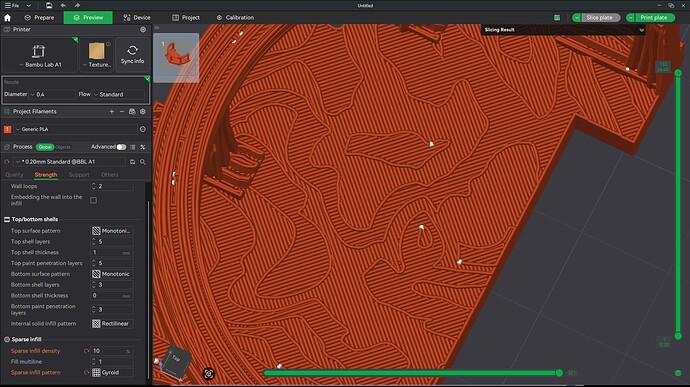Image resolution: width=690 pixels, height=387 pixels.
Task: Open the Top surface pattern dropdown
Action: click(112, 231)
